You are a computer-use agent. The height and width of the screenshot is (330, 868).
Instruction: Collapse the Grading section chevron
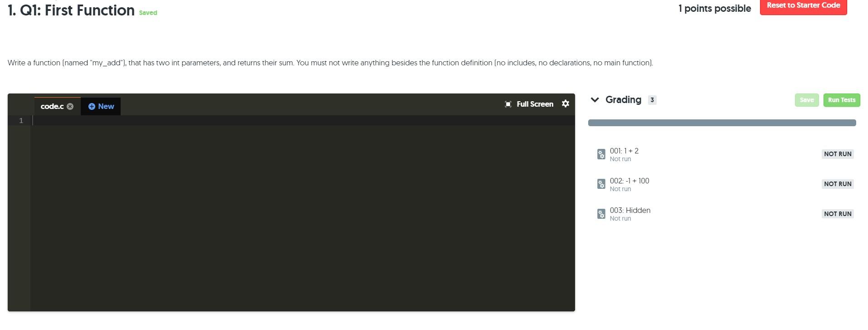595,100
